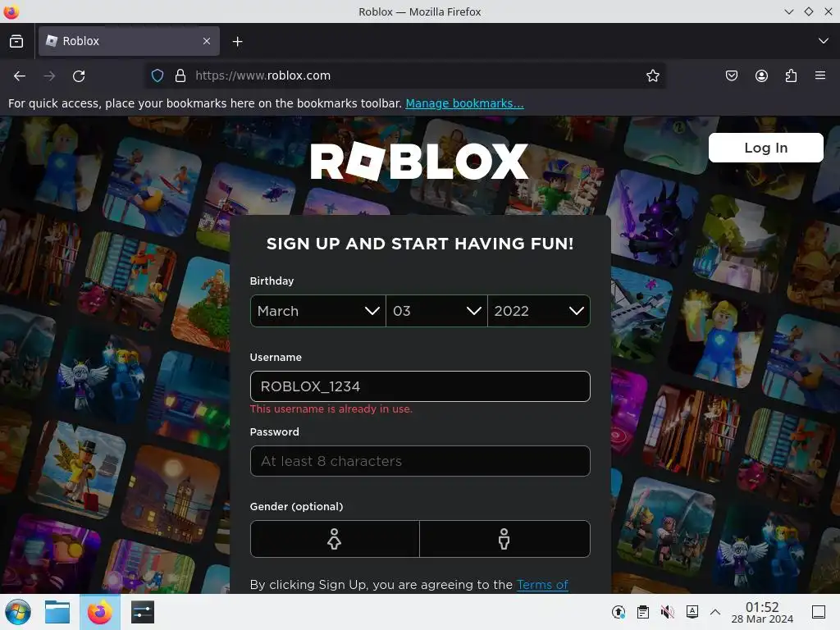Click the Firefox taskbar icon
Image resolution: width=840 pixels, height=630 pixels.
coord(99,612)
